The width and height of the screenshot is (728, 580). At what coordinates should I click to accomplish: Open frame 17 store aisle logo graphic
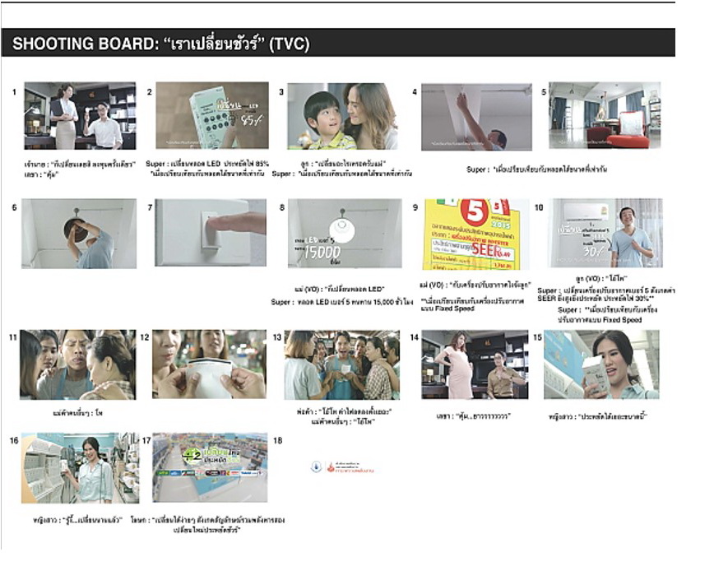tap(210, 467)
